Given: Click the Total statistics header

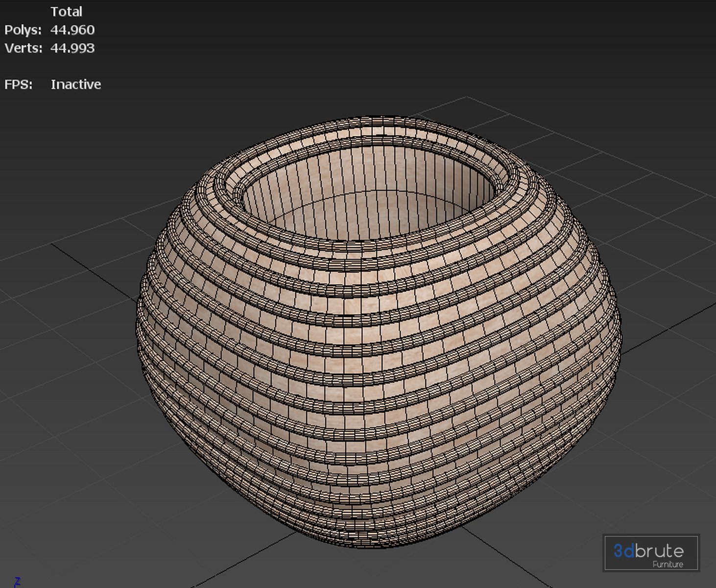Looking at the screenshot, I should (66, 12).
